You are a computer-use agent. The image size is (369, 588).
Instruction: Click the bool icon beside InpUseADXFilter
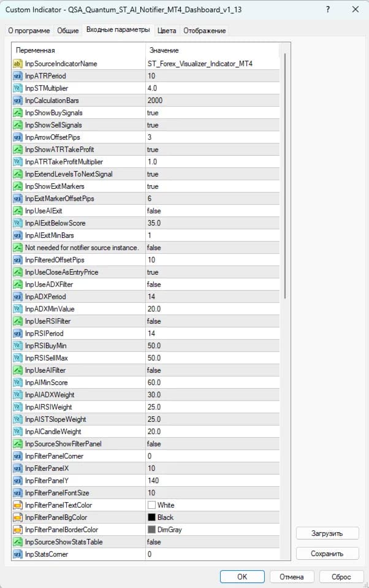pos(17,284)
